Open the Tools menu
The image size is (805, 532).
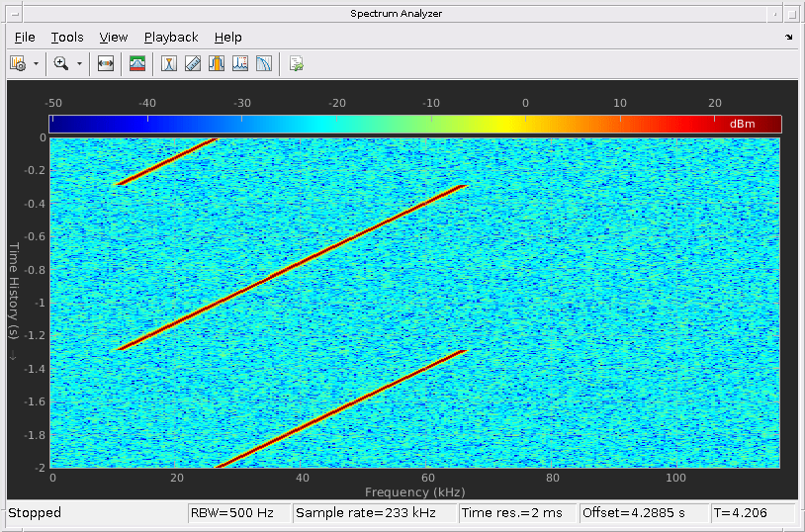click(x=67, y=37)
